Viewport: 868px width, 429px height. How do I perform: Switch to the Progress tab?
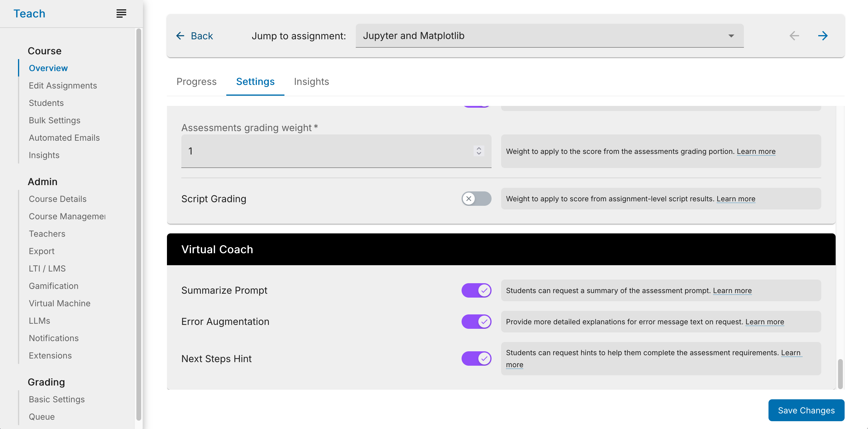coord(196,82)
